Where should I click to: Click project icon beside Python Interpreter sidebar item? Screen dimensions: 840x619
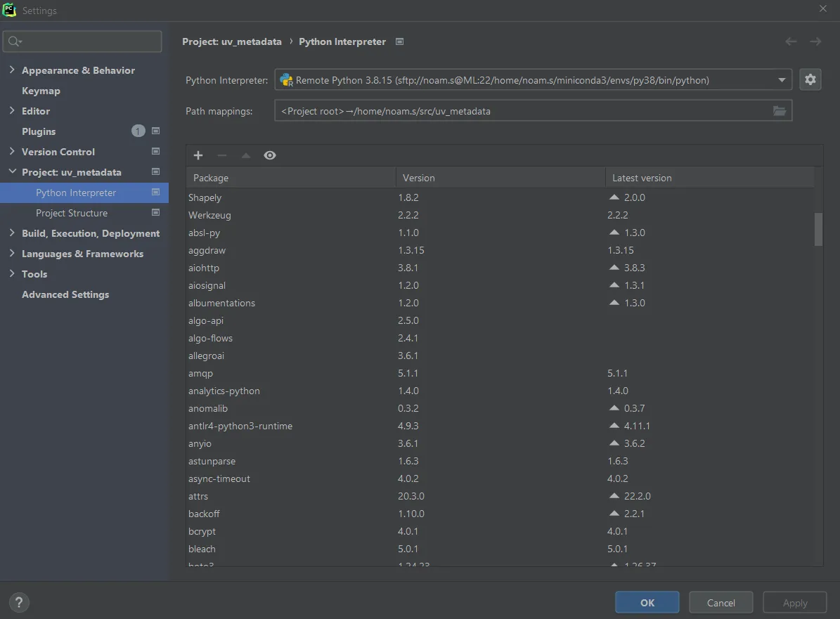coord(156,192)
